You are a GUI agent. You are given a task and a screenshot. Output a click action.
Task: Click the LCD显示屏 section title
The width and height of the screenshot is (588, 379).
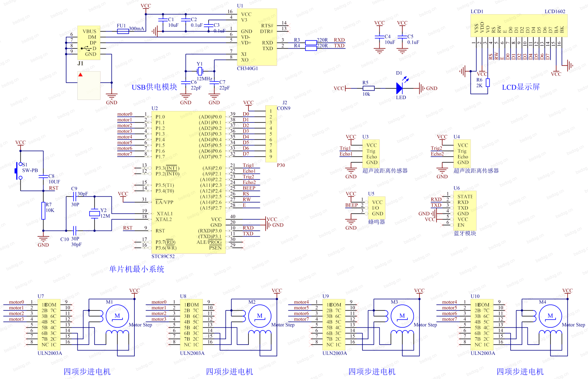click(521, 87)
